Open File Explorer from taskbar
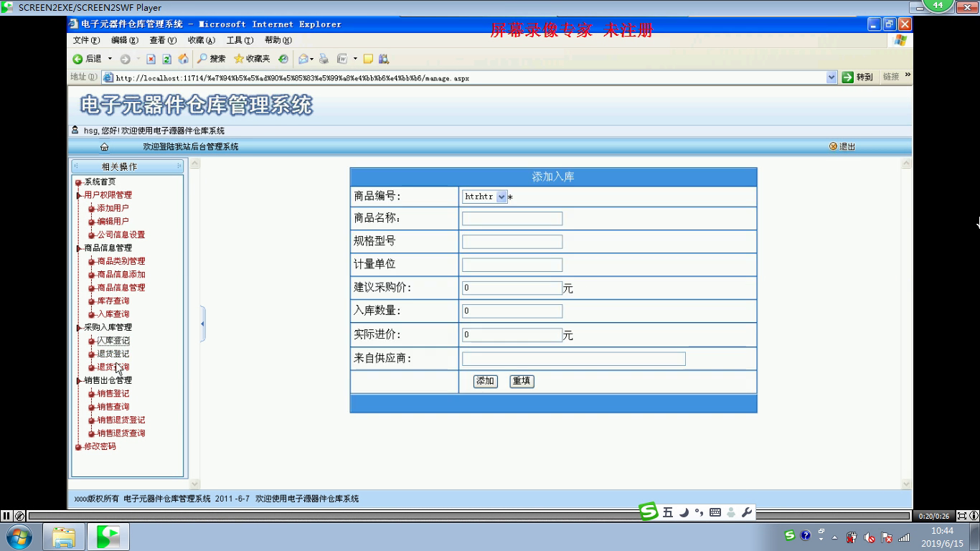This screenshot has height=551, width=980. tap(64, 537)
